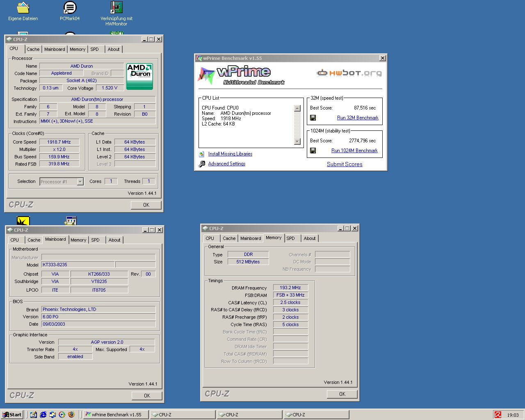Image resolution: width=525 pixels, height=420 pixels.
Task: Launch the PCMark04 desktop shortcut
Action: 70,11
